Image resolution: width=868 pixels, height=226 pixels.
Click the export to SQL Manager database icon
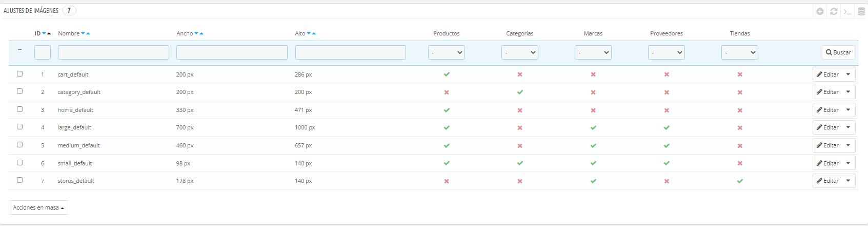861,11
